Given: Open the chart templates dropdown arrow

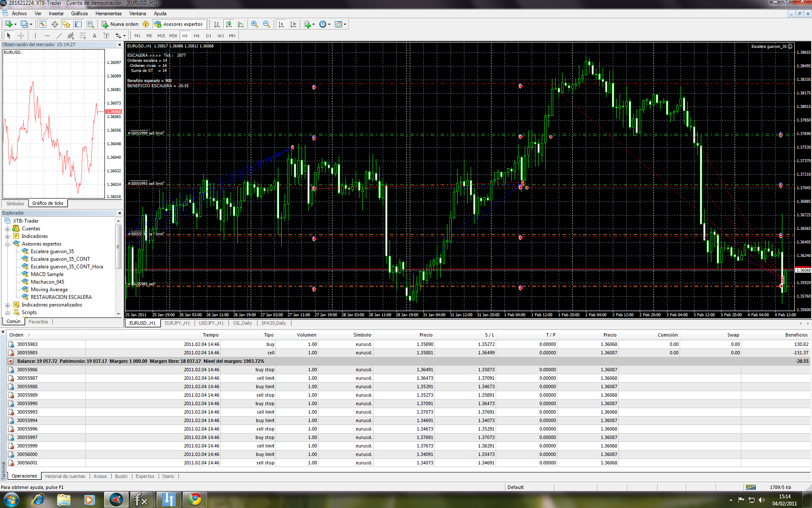Looking at the screenshot, I should pyautogui.click(x=345, y=25).
